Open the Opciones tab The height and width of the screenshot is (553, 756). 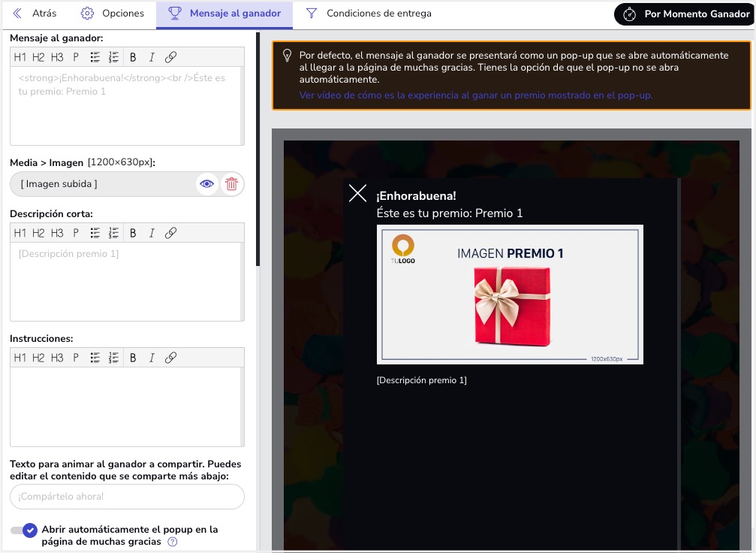113,14
